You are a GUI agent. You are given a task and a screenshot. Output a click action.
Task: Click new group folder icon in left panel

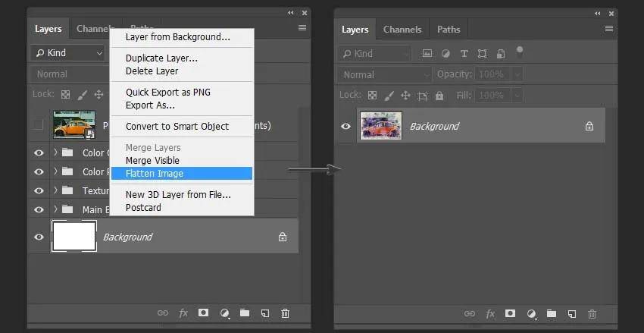coord(245,313)
